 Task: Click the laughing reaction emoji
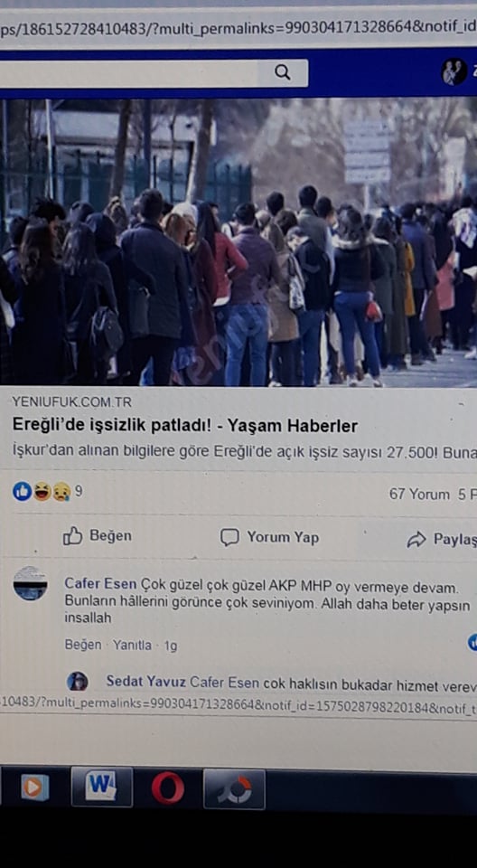coord(42,492)
